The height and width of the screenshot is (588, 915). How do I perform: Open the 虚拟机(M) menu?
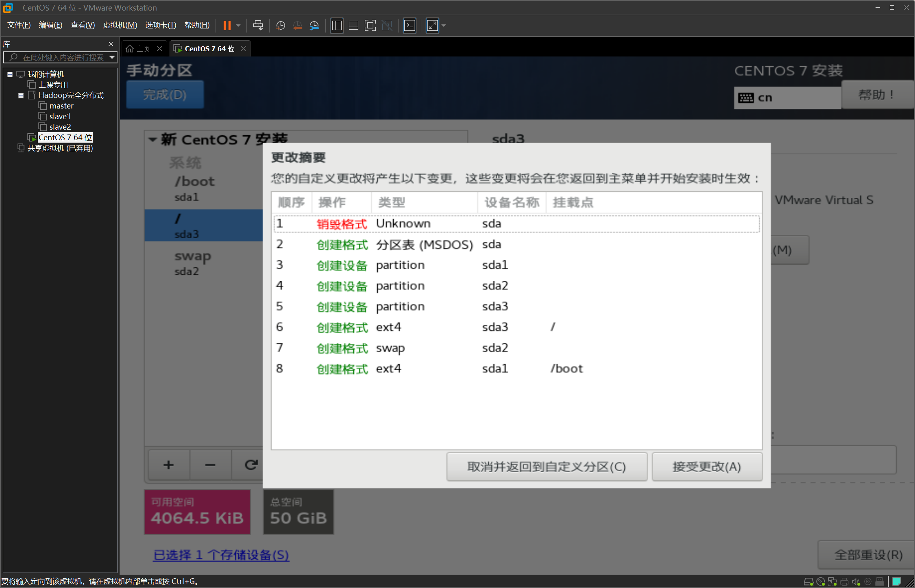coord(120,25)
